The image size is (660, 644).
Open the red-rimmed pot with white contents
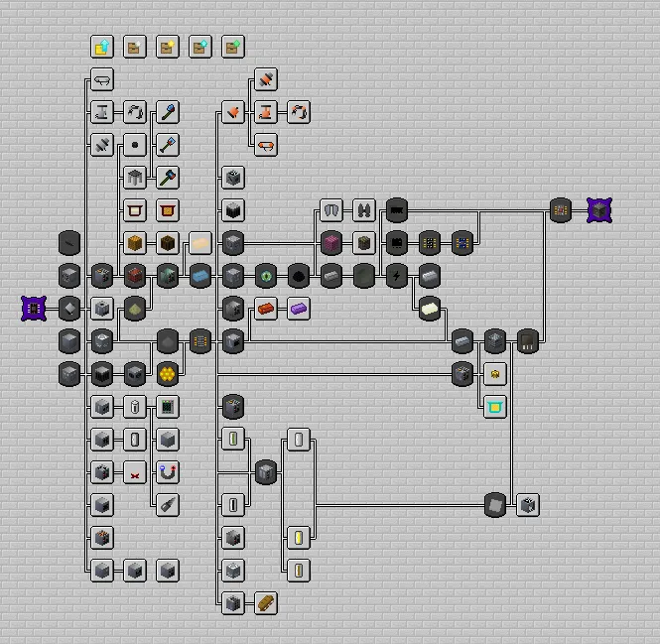click(x=135, y=210)
